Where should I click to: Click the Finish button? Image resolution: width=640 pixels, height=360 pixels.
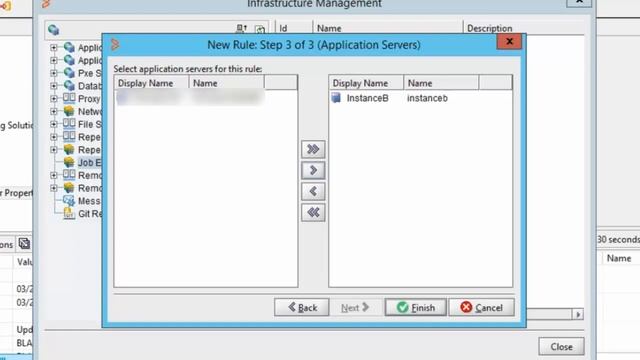[416, 307]
